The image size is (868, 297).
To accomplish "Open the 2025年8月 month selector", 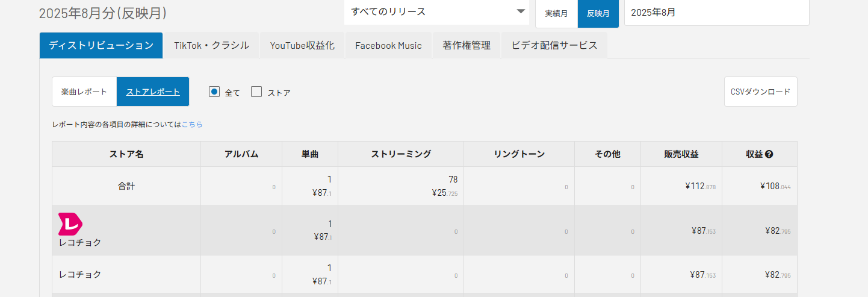I will [x=716, y=12].
